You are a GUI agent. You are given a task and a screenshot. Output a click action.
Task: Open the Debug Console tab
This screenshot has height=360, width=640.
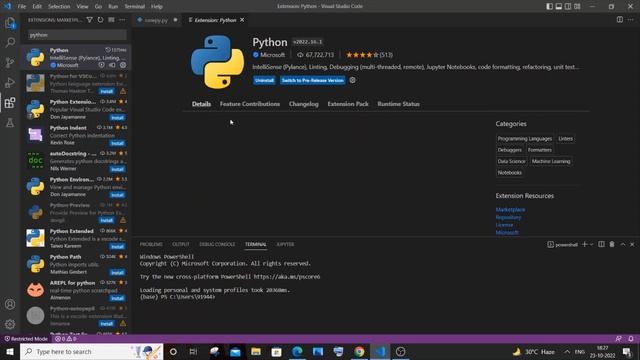217,244
